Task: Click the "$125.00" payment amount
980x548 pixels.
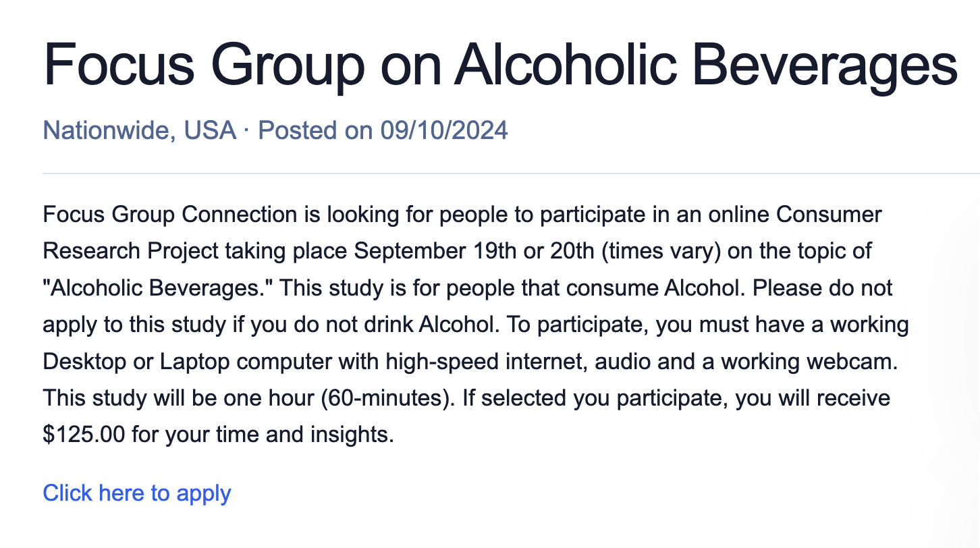Action: point(84,434)
